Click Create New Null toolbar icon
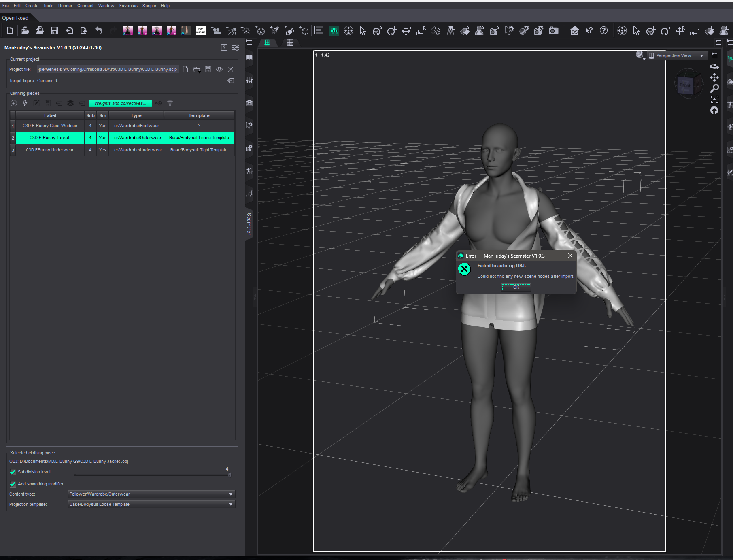733x560 pixels. [304, 31]
